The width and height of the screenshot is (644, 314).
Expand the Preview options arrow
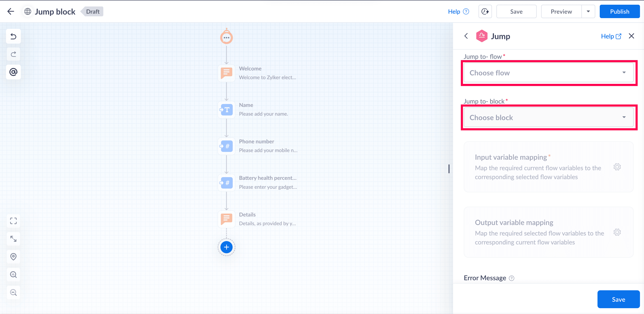588,11
